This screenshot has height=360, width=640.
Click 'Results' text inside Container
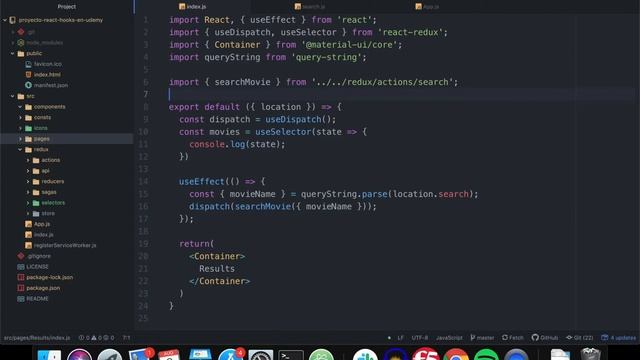click(217, 269)
